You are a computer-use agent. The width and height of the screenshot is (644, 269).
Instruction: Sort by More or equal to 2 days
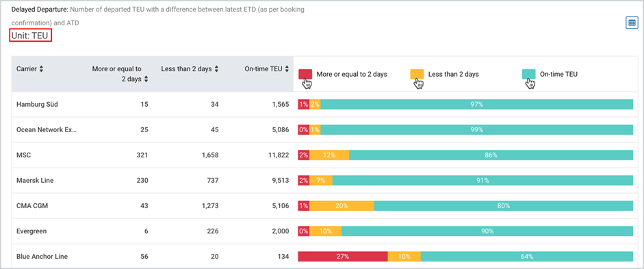click(x=146, y=79)
